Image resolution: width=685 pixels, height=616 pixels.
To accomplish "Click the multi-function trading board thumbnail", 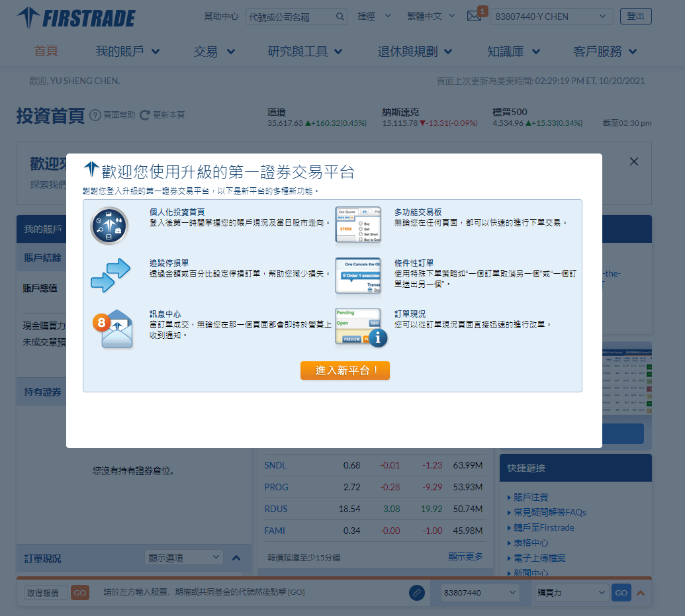I will click(x=358, y=225).
